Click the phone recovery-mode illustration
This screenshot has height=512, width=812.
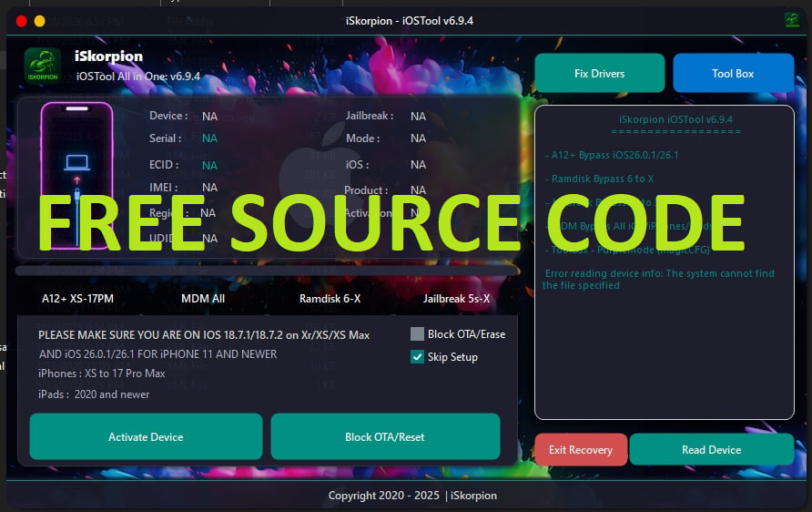click(76, 176)
